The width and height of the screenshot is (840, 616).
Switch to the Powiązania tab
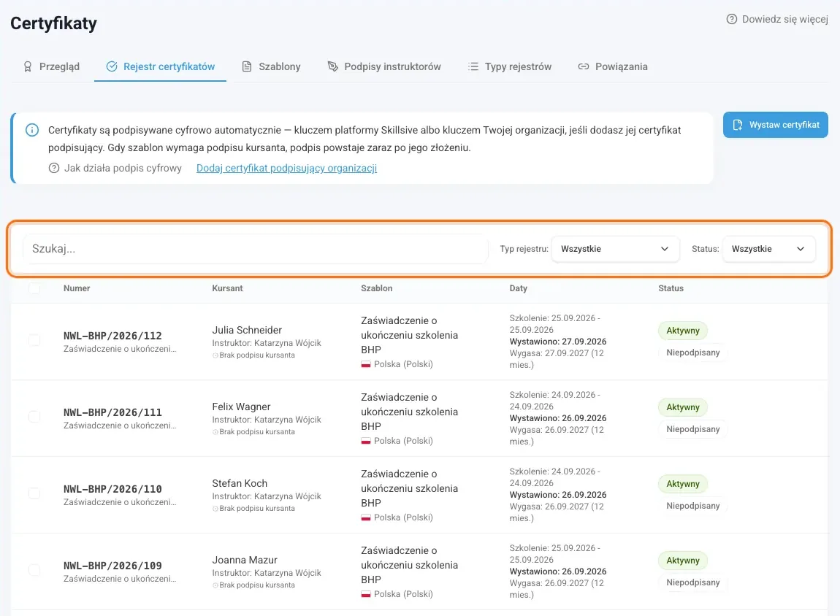pyautogui.click(x=613, y=66)
